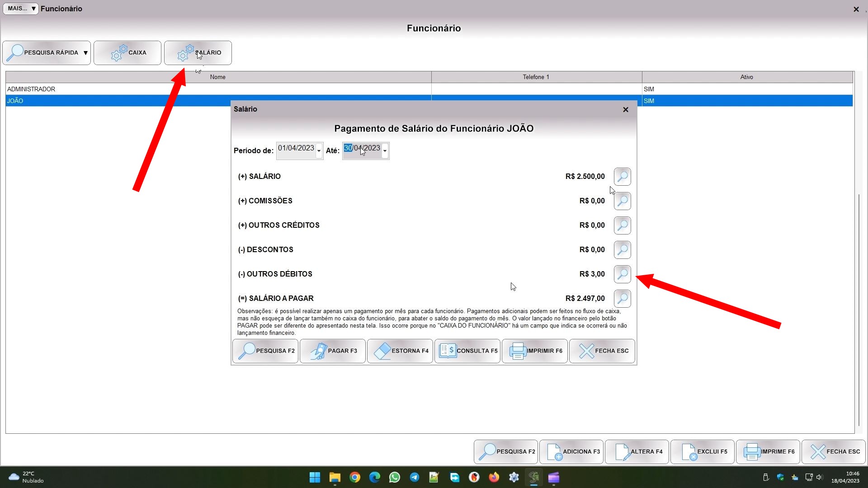Screen dimensions: 868x488
Task: Expand PESQUISA RÁPIDA dropdown arrow
Action: [x=85, y=53]
